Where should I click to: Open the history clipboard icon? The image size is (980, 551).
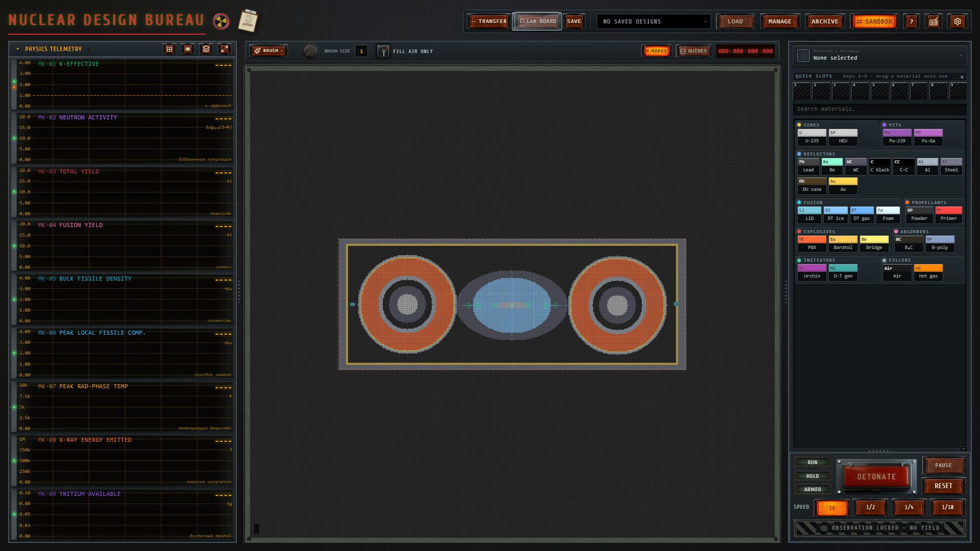[x=248, y=21]
